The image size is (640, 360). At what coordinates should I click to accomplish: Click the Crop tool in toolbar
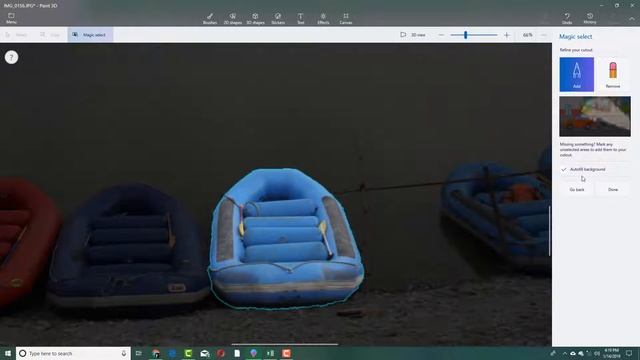coord(50,35)
